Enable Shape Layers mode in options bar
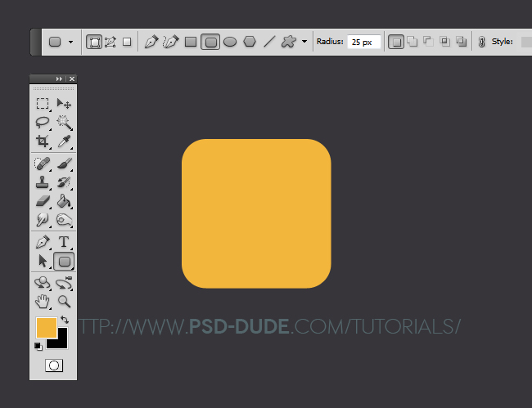532x408 pixels. pyautogui.click(x=94, y=42)
